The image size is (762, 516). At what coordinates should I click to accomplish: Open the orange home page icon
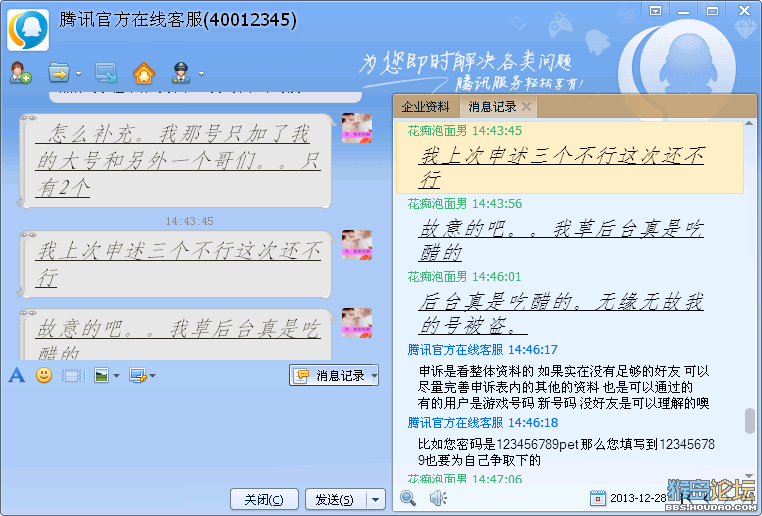(x=144, y=73)
